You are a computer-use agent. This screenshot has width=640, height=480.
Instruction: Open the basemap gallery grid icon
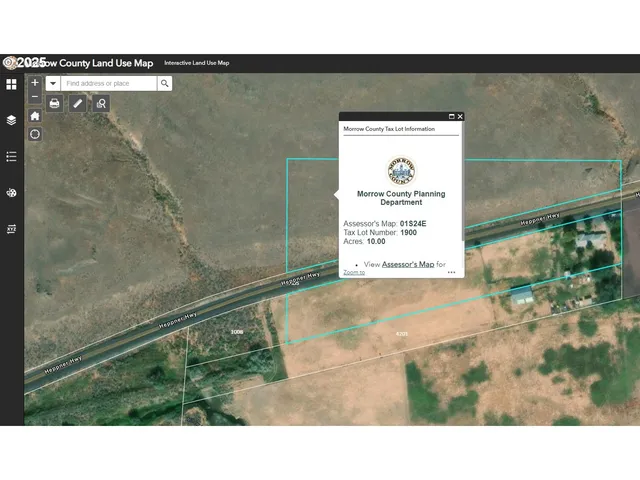click(x=11, y=84)
